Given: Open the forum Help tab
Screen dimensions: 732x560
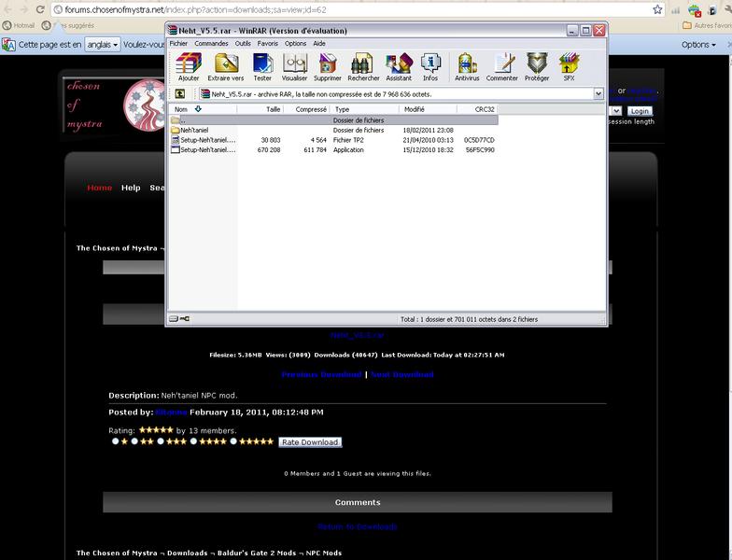Looking at the screenshot, I should 131,188.
